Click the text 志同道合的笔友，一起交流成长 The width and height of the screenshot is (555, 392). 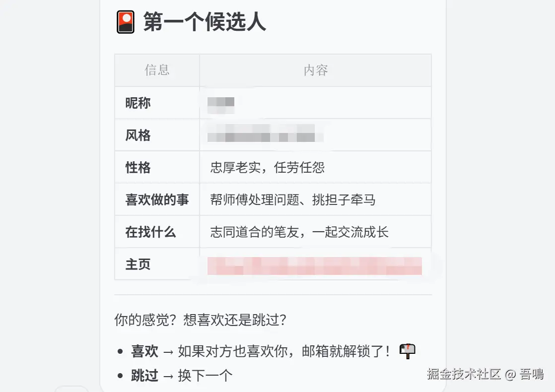coord(299,232)
